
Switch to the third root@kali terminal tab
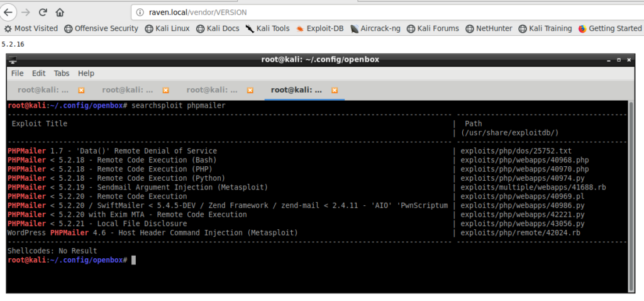click(211, 90)
